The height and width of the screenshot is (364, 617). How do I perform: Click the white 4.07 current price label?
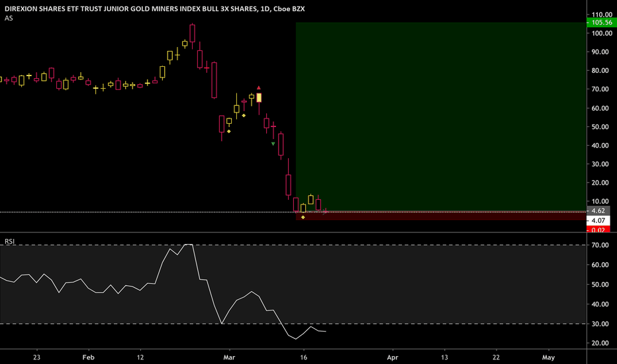point(598,221)
